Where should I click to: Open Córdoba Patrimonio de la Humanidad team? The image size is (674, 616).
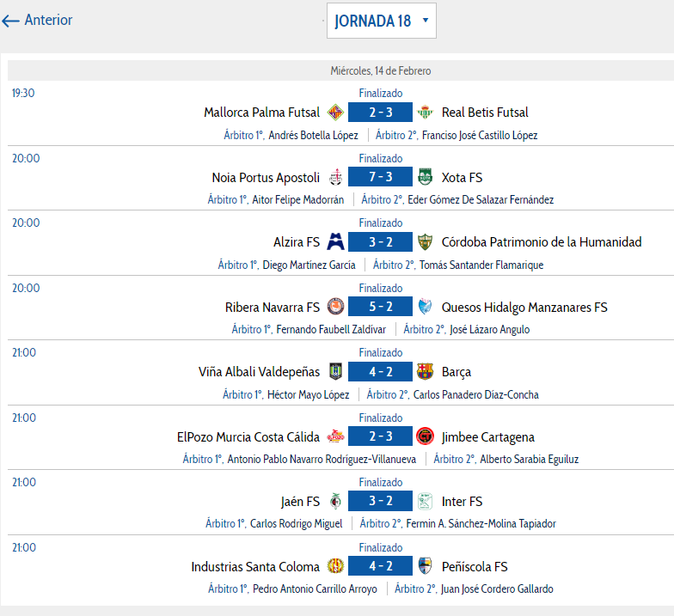coord(542,242)
